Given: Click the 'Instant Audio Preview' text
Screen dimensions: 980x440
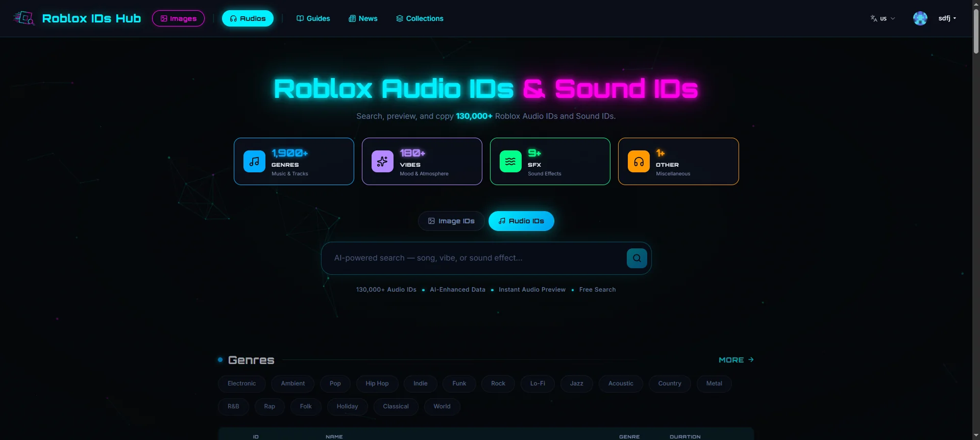Looking at the screenshot, I should (532, 290).
